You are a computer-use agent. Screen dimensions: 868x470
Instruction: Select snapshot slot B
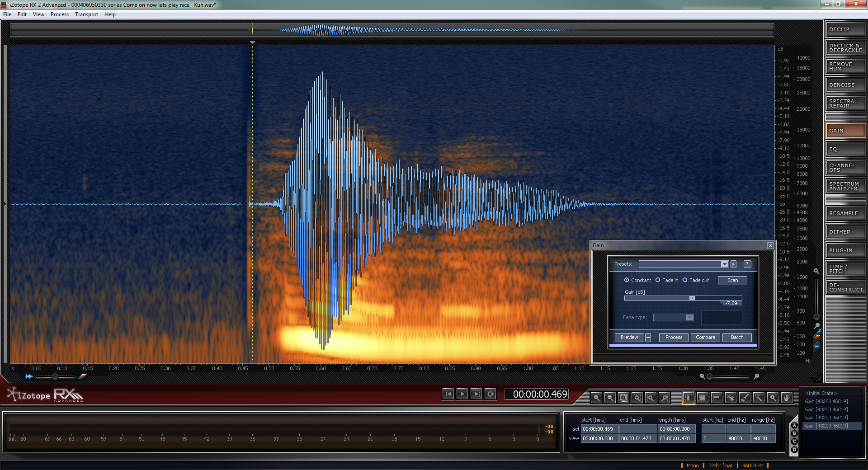pyautogui.click(x=794, y=433)
